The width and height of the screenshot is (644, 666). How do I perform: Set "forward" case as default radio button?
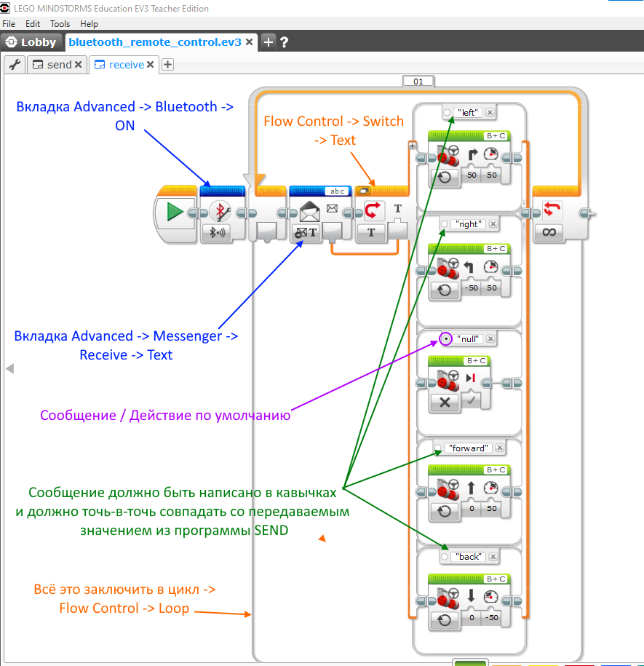point(438,448)
